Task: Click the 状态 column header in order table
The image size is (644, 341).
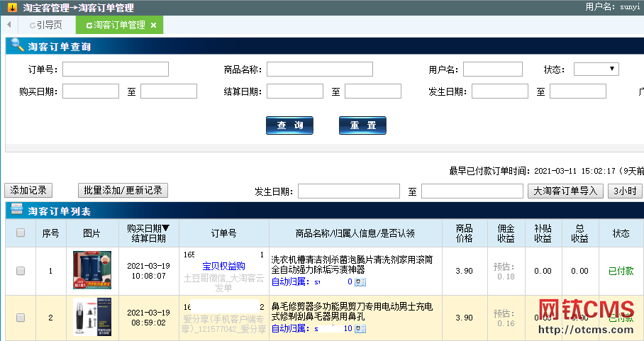Action: coord(621,233)
